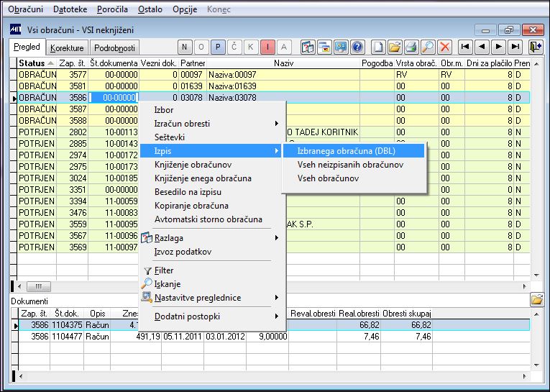Sort by the Status column header
This screenshot has height=392, width=550.
[37, 63]
